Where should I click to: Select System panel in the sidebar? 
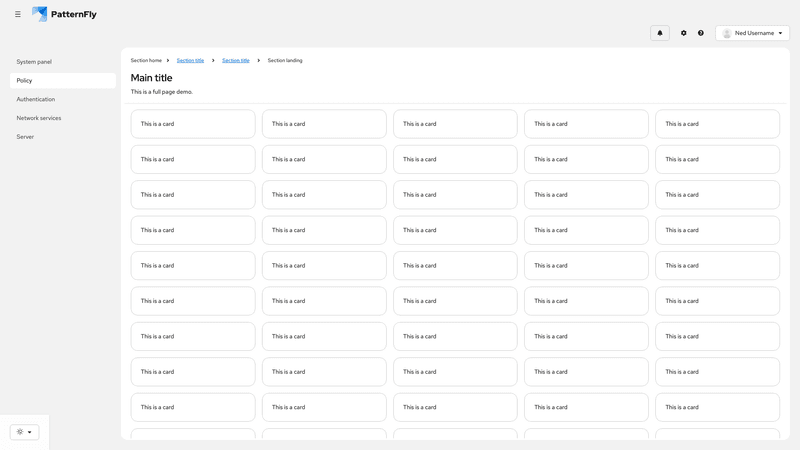coord(63,62)
